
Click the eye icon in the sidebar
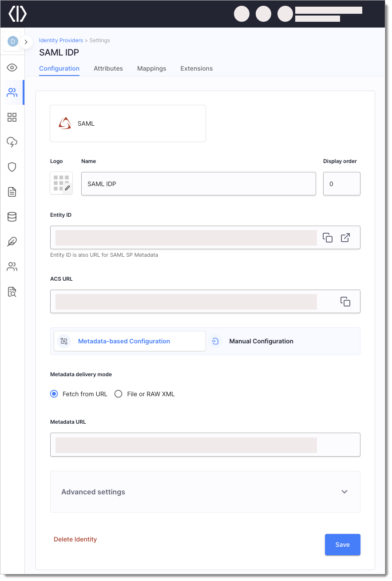coord(12,68)
